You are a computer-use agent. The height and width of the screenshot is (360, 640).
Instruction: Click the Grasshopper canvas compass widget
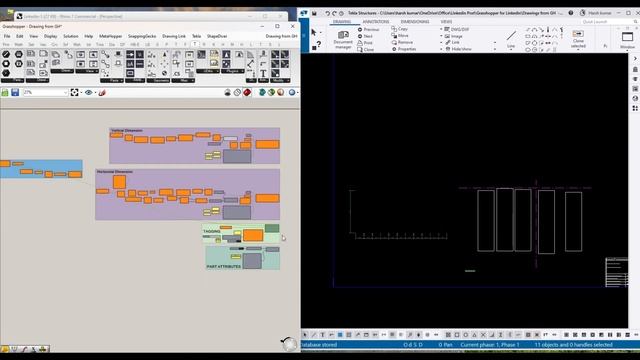coord(289,344)
